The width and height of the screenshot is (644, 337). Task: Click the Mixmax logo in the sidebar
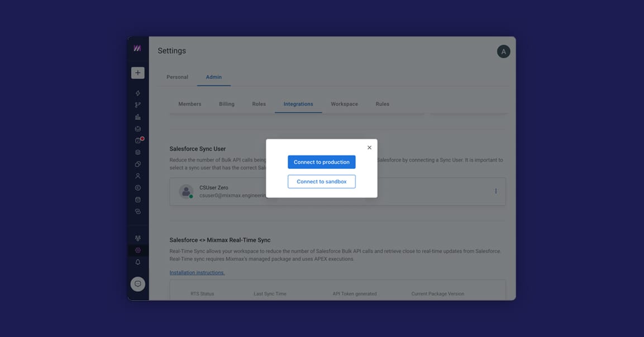coord(137,49)
